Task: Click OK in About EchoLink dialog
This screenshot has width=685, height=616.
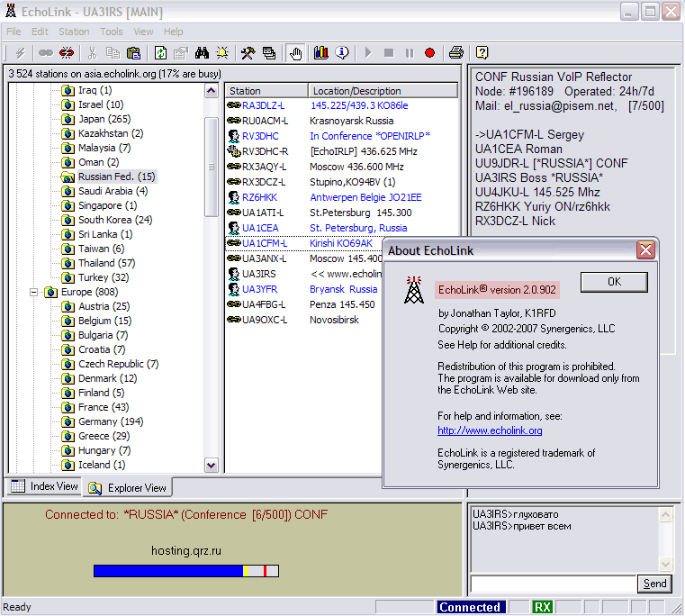Action: (x=614, y=282)
